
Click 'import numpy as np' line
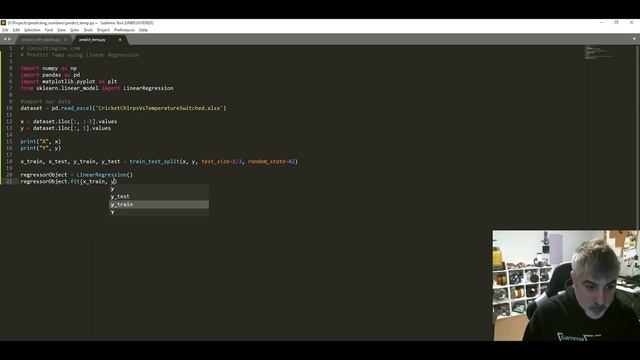click(49, 68)
